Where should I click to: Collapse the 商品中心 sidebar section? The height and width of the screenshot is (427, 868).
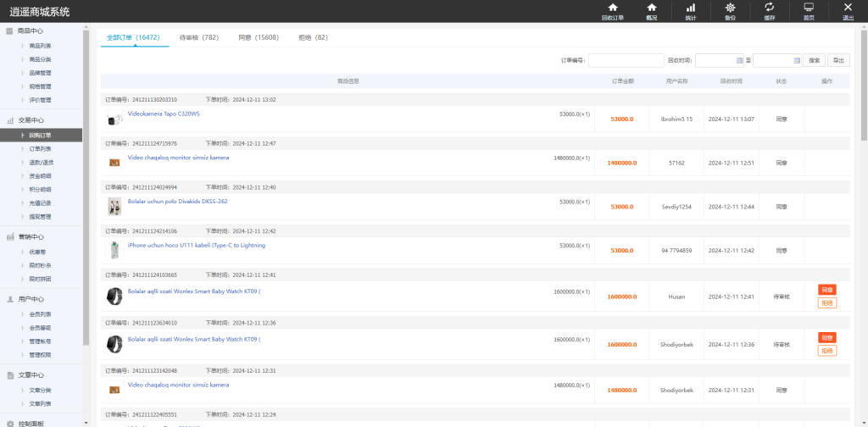pos(31,31)
